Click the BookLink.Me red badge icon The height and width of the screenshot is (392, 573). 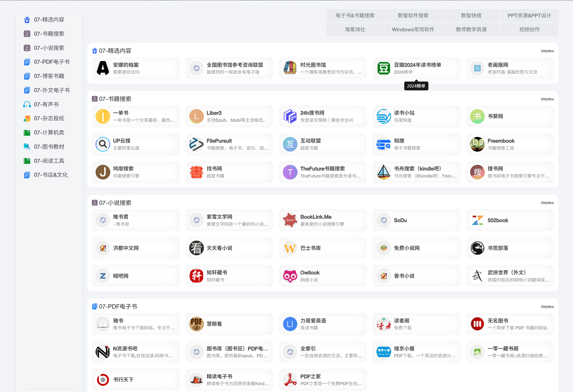[x=290, y=220]
